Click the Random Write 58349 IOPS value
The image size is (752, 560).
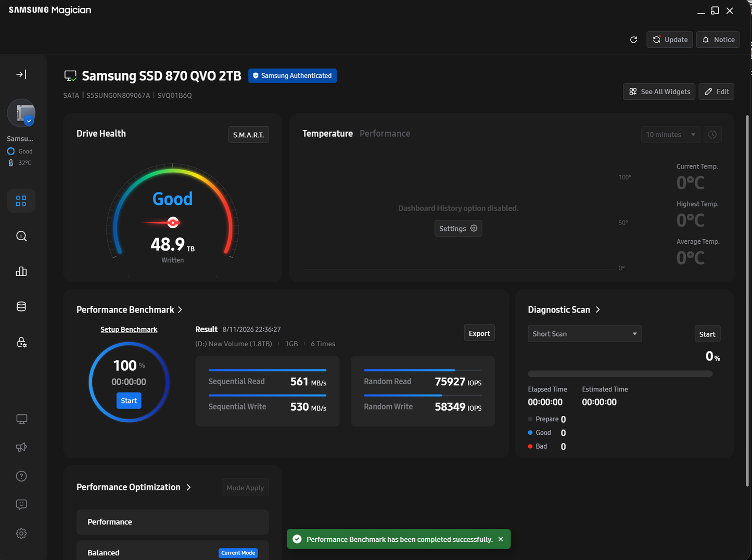[458, 407]
